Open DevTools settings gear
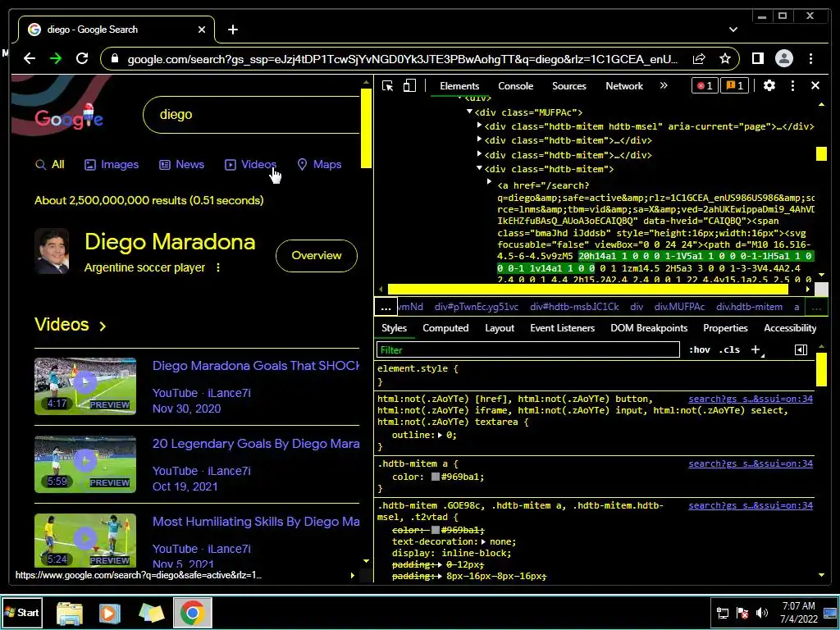The width and height of the screenshot is (840, 630). point(769,85)
